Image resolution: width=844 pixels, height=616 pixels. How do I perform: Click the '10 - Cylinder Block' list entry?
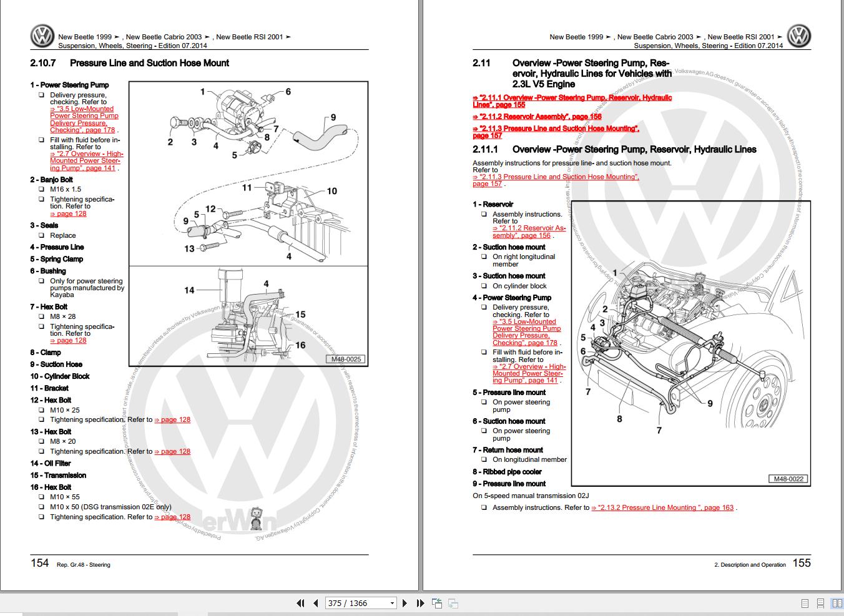(x=60, y=376)
